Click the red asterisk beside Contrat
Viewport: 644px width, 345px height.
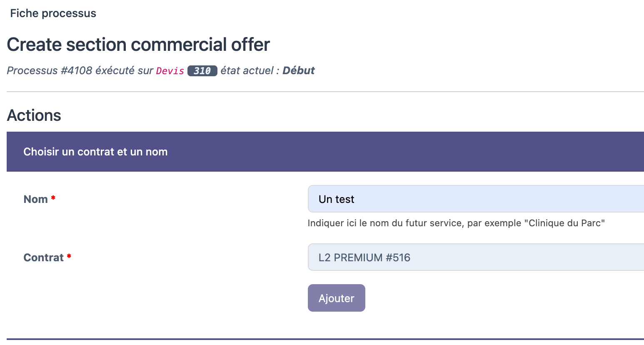coord(69,256)
